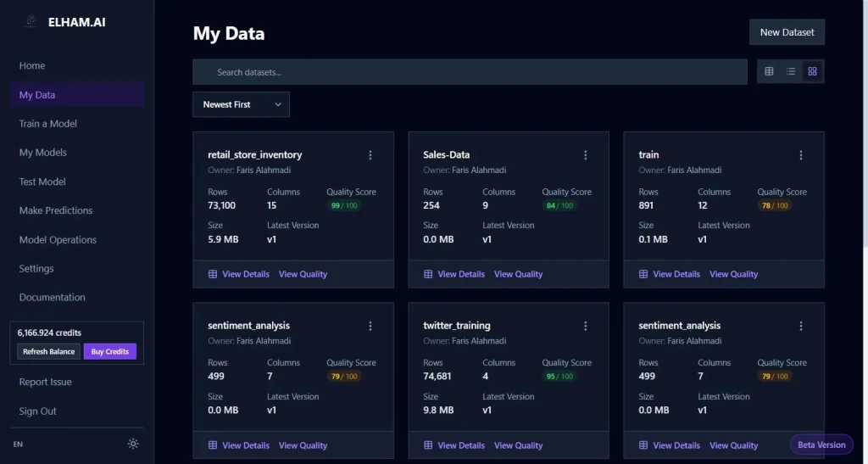Screen dimensions: 868x464
Task: Open Documentation in sidebar
Action: (52, 298)
